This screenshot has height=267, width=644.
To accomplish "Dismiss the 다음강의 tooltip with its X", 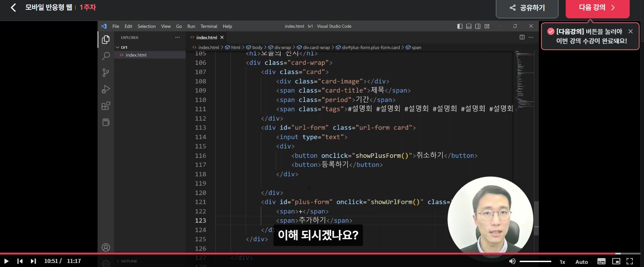I will click(x=631, y=31).
